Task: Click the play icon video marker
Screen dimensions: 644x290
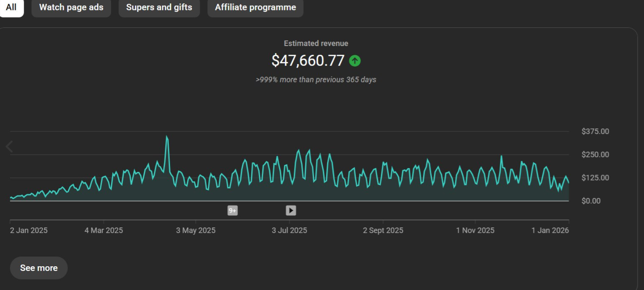Action: coord(291,211)
